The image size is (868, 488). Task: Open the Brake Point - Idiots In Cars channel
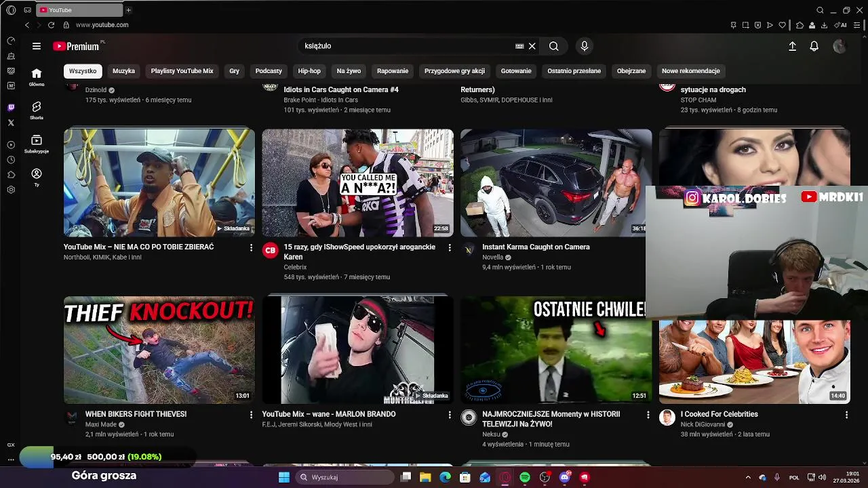pyautogui.click(x=321, y=100)
